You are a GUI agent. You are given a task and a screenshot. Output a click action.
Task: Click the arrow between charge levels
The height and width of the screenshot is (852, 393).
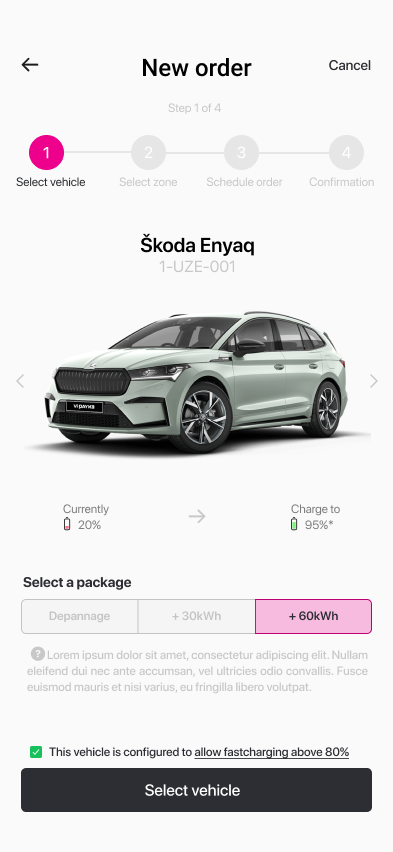click(197, 516)
